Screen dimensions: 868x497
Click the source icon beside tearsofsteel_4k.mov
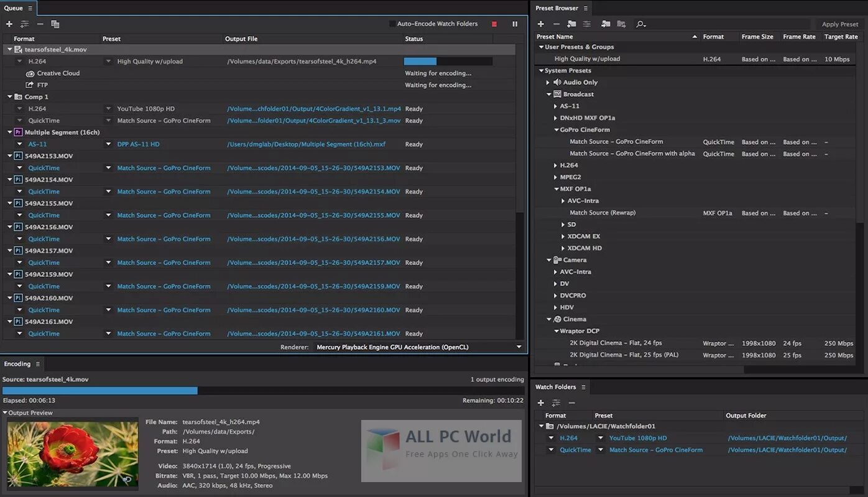click(18, 50)
